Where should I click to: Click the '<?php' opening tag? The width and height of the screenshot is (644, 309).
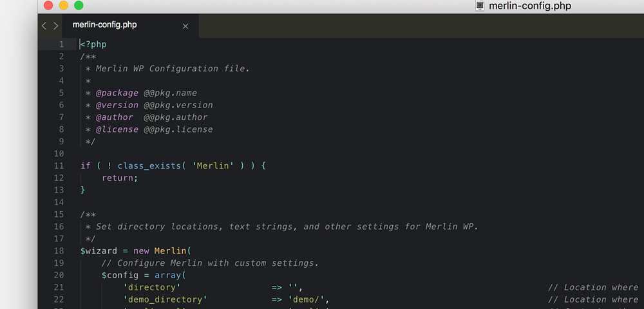[x=93, y=44]
